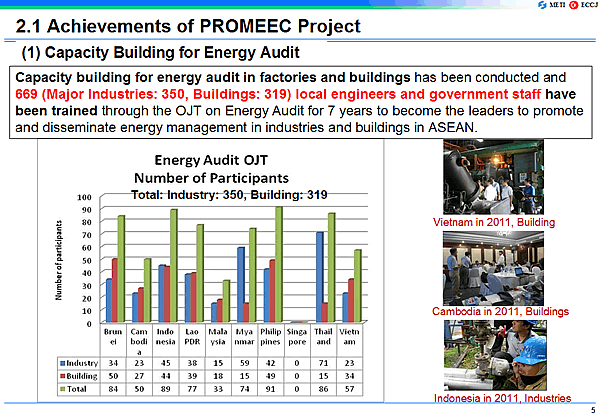This screenshot has height=415, width=600.
Task: Click the Myanmar Industry value 59 cell
Action: (240, 362)
